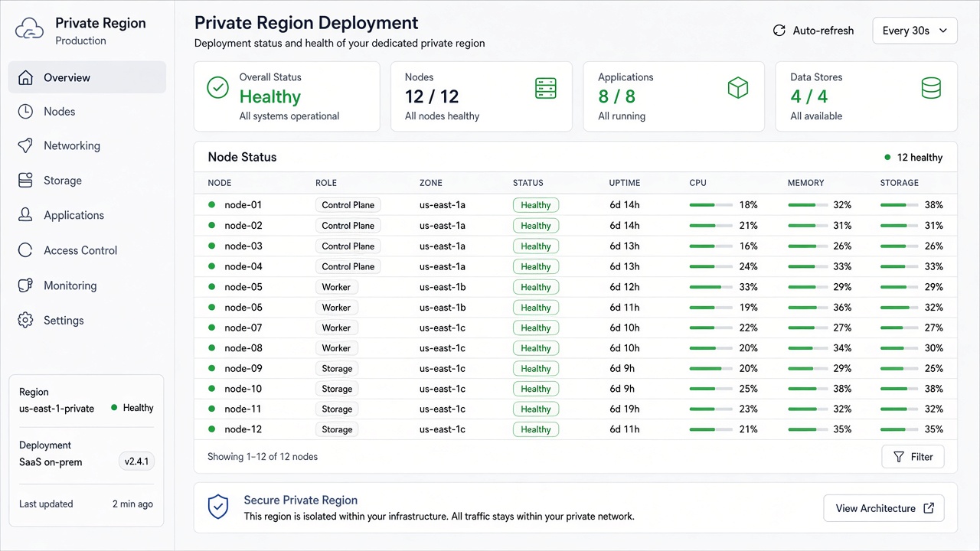
Task: Click the v2.4.1 version badge
Action: pyautogui.click(x=137, y=462)
